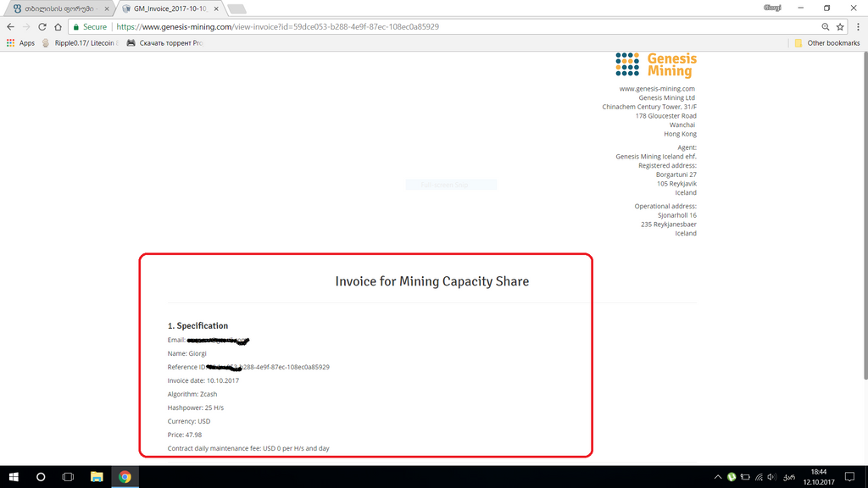Viewport: 868px width, 488px height.
Task: Open the browser home page
Action: pyautogui.click(x=58, y=26)
